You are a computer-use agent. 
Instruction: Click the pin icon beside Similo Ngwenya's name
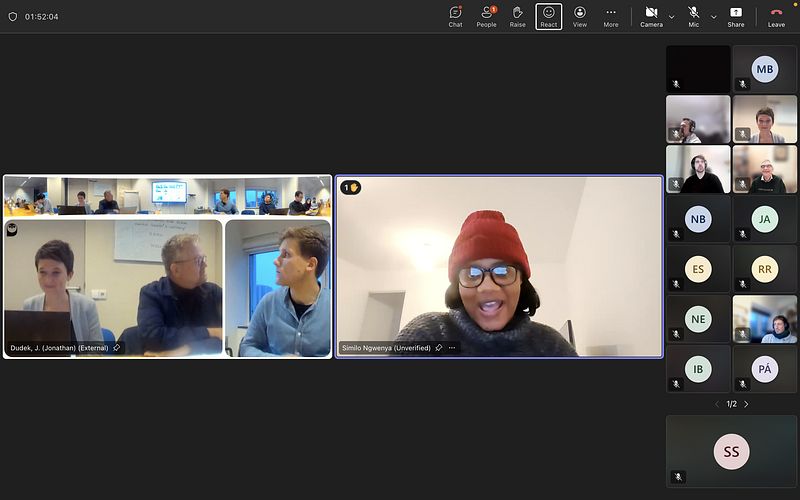438,348
